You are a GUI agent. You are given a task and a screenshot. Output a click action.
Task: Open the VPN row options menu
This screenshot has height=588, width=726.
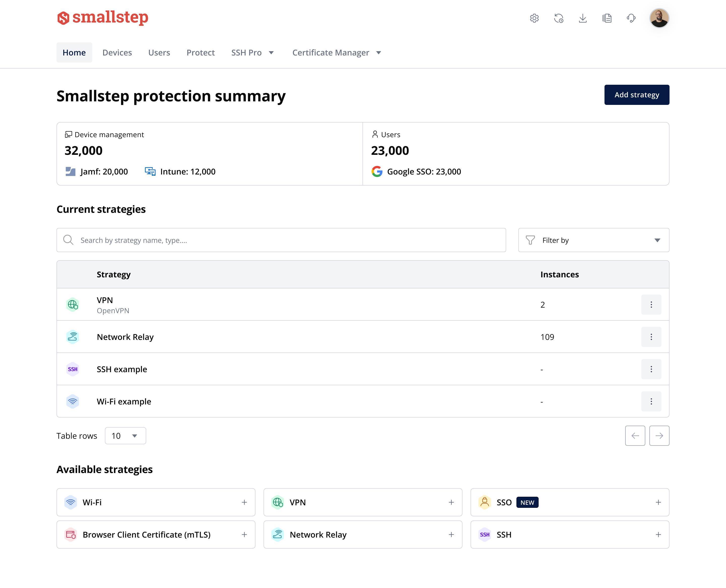pyautogui.click(x=651, y=305)
